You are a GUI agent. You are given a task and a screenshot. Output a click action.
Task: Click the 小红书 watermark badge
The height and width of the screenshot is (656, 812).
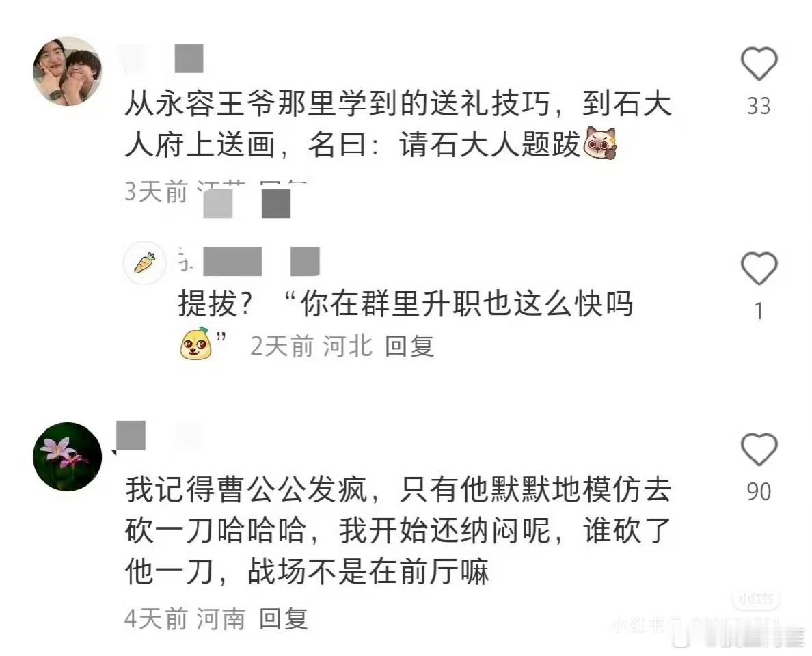755,599
